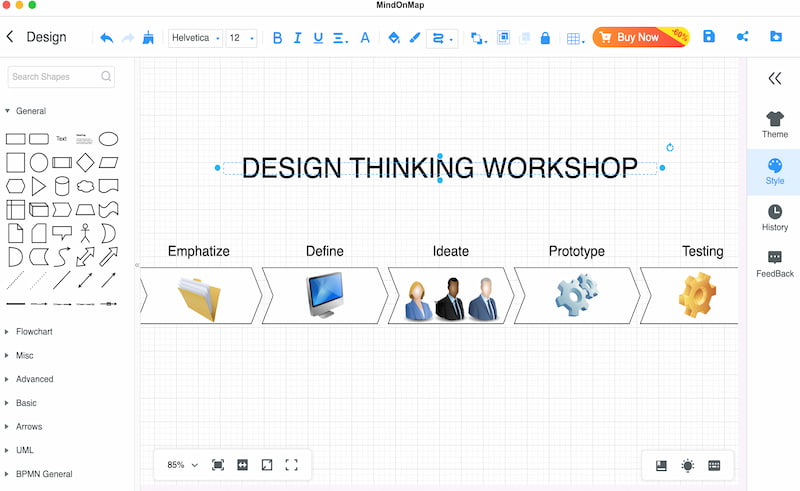800x491 pixels.
Task: Click the FeedBack icon
Action: (774, 264)
